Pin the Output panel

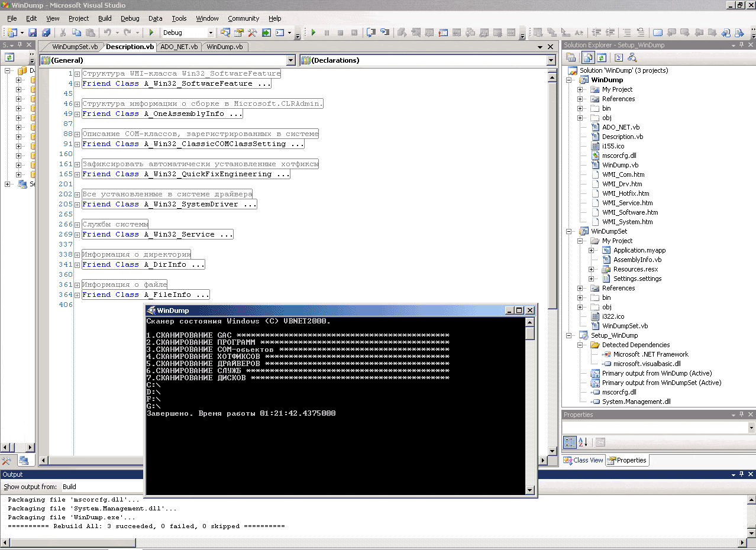742,474
